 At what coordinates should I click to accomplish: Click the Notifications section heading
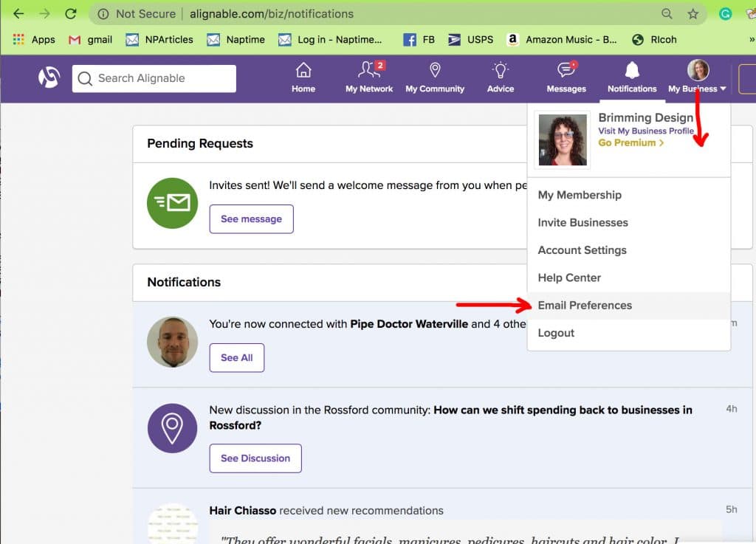184,283
